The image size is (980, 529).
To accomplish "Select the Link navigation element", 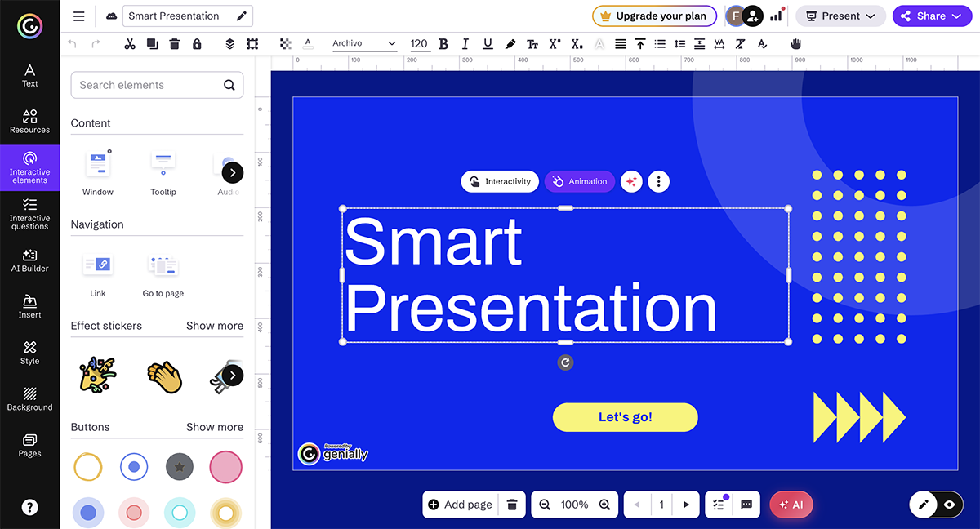I will (x=98, y=273).
